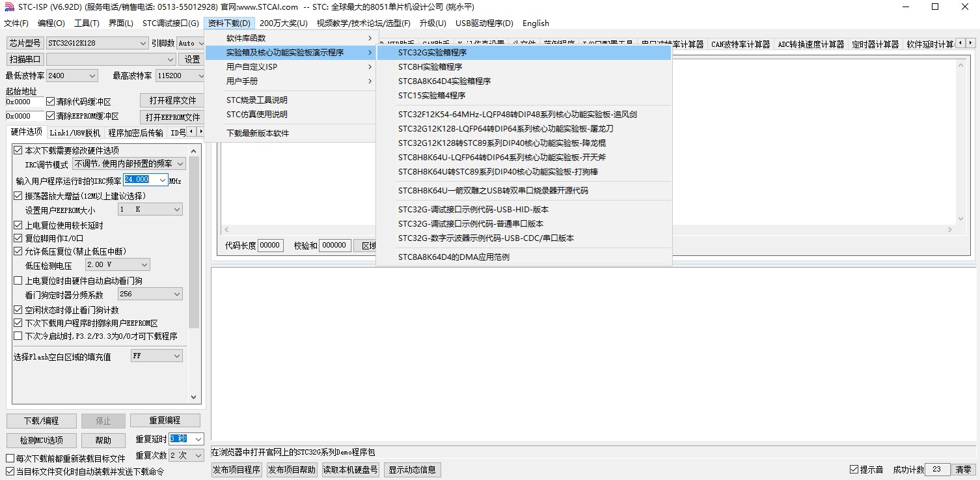
Task: Click the 代码长度 value field
Action: point(270,246)
